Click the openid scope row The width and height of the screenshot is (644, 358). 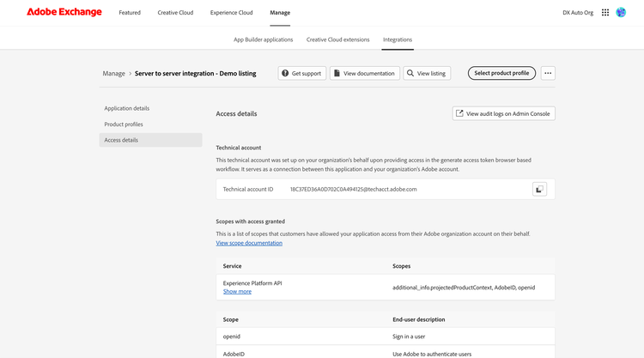(386, 337)
